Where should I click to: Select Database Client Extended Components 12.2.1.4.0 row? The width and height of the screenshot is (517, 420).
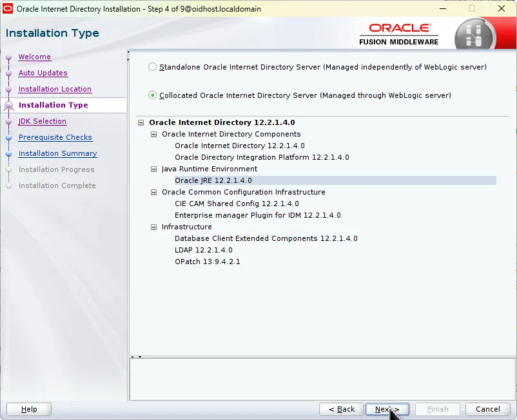point(266,238)
